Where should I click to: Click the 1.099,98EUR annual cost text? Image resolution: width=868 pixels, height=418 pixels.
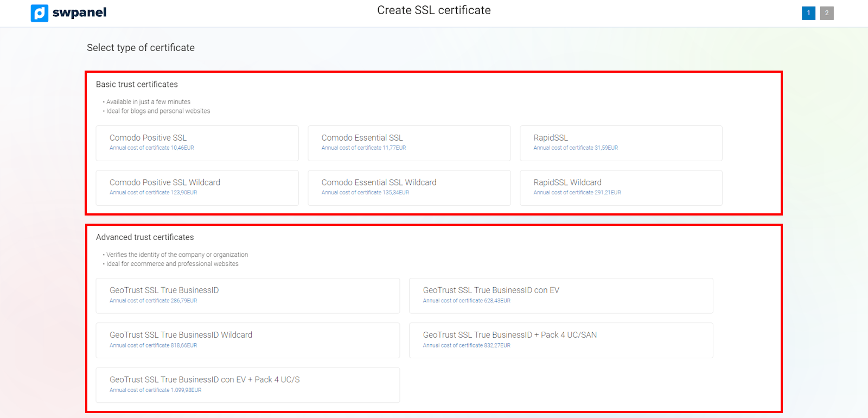point(156,390)
